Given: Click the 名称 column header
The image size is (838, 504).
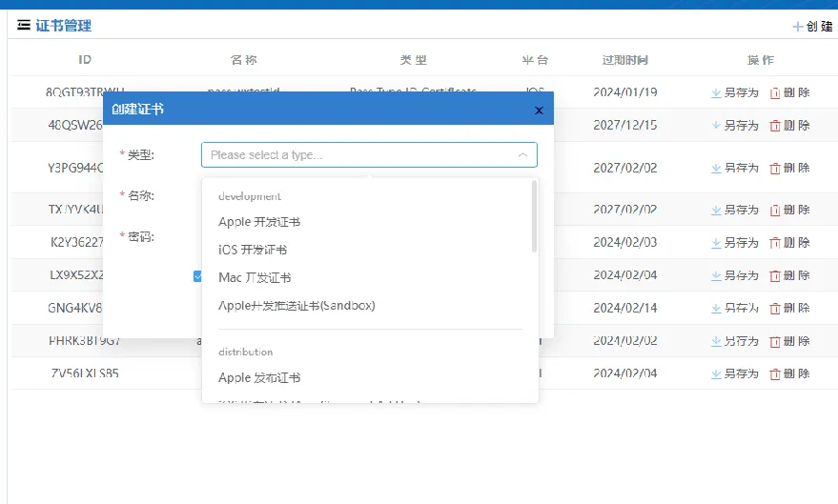Looking at the screenshot, I should 244,60.
